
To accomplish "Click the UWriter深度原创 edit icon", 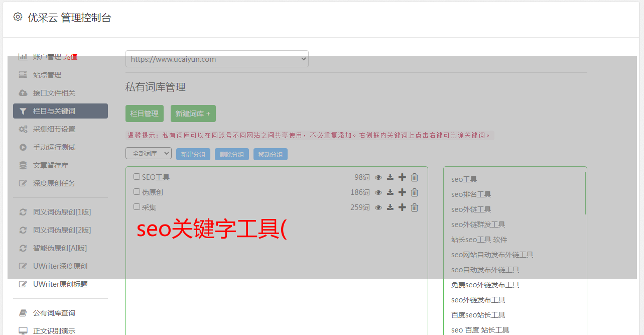I will (x=23, y=266).
